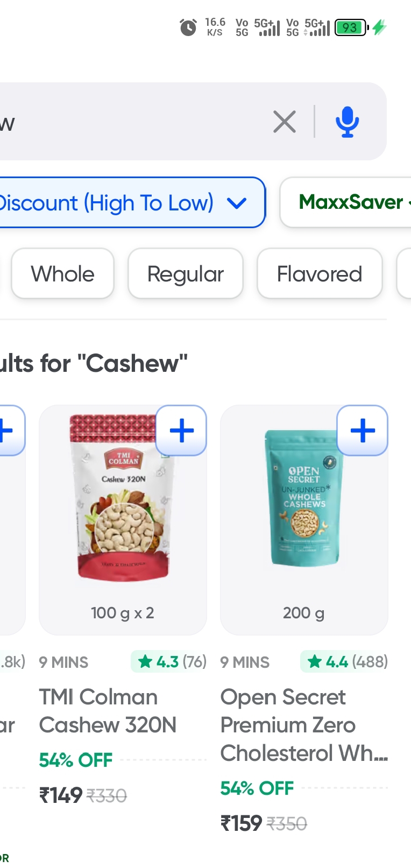Focus the search input field
Screen dimensions: 411x868
coord(134,122)
